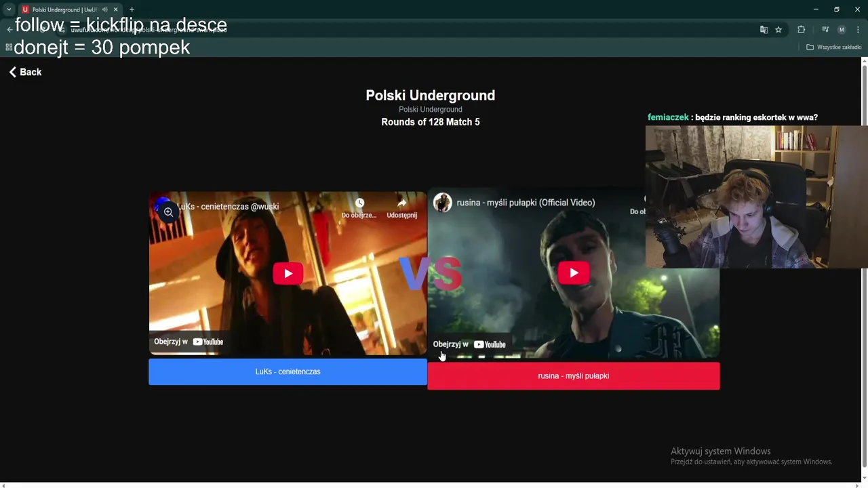The height and width of the screenshot is (488, 868).
Task: Click the address bar URL
Action: pos(149,30)
